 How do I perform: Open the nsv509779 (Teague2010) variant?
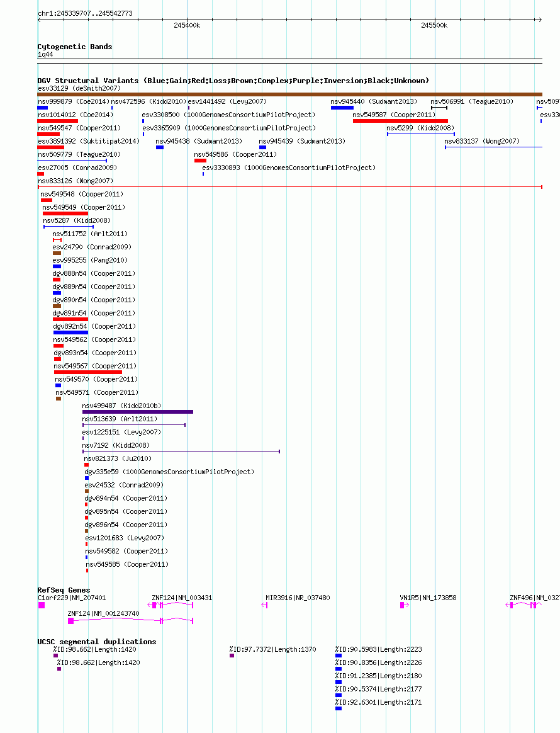point(79,154)
